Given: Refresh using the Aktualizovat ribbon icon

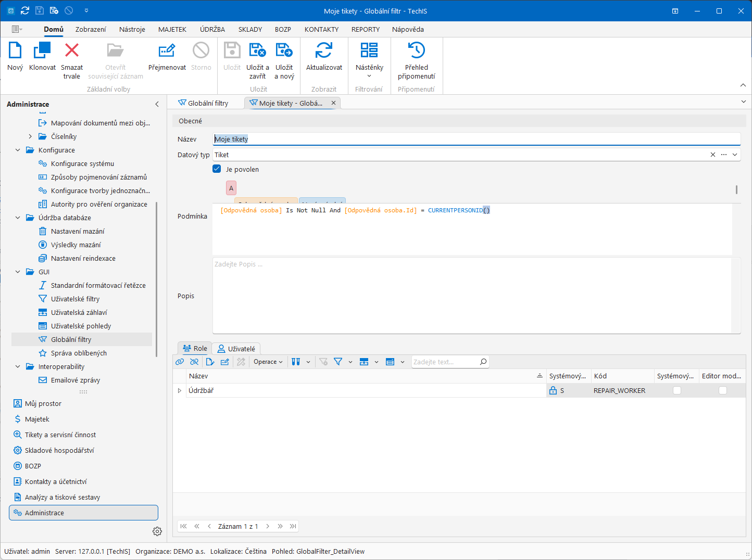Looking at the screenshot, I should [x=324, y=50].
